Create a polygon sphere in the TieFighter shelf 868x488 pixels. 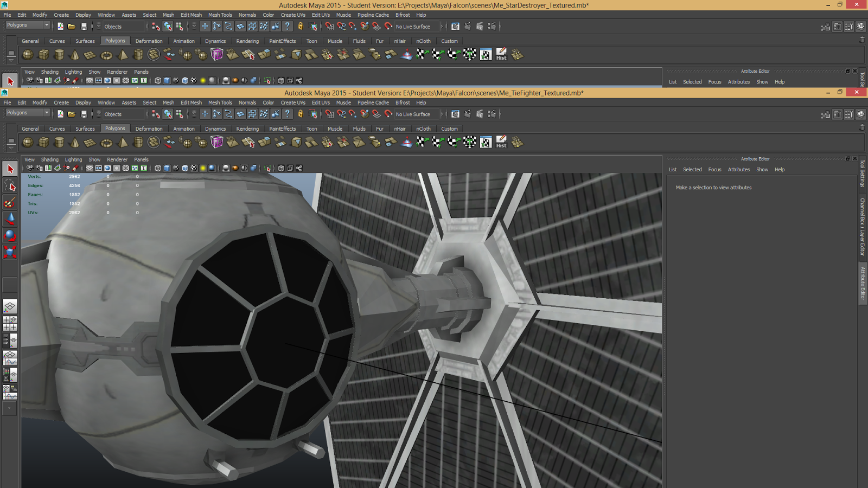[x=28, y=143]
